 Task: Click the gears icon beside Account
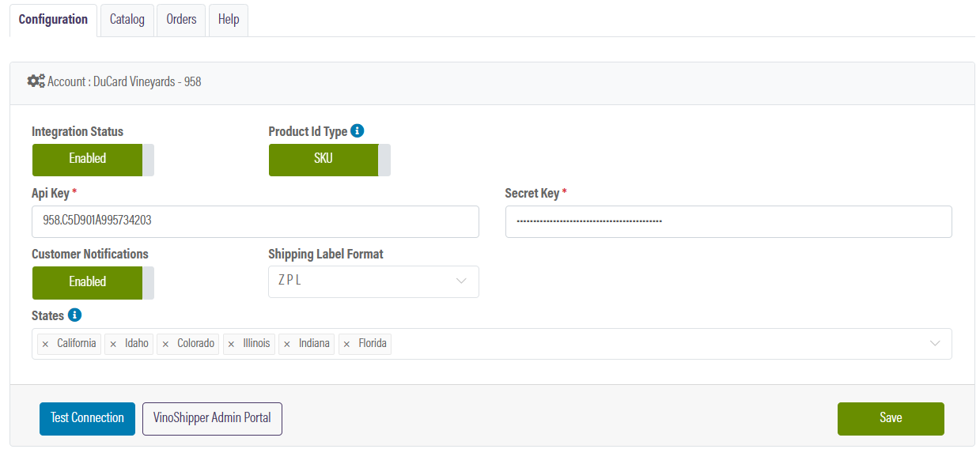click(36, 81)
